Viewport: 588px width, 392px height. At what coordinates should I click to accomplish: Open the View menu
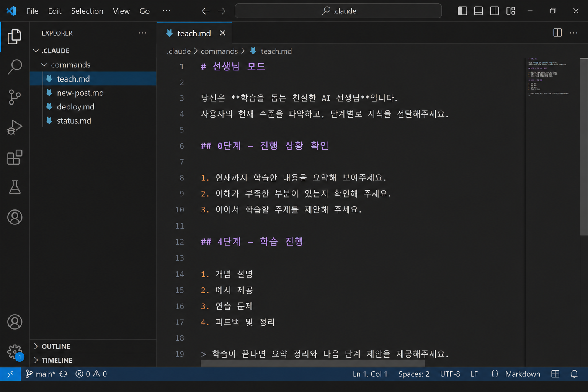(121, 11)
